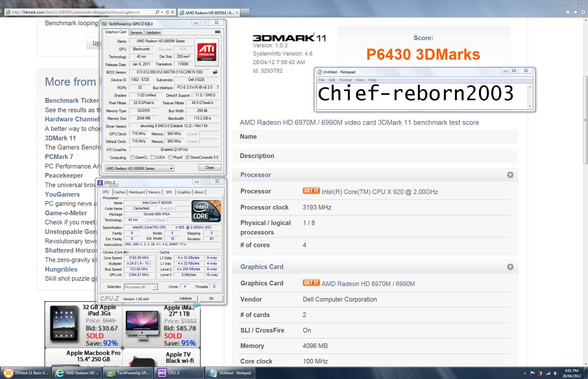
Task: Click the ATI Radeon logo in GPU-Z
Action: (x=207, y=52)
